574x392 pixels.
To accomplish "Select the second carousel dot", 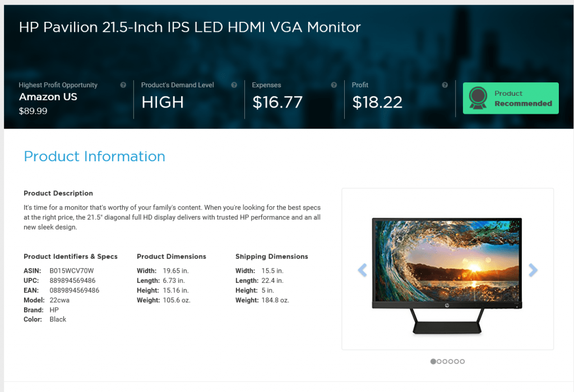I will (439, 361).
